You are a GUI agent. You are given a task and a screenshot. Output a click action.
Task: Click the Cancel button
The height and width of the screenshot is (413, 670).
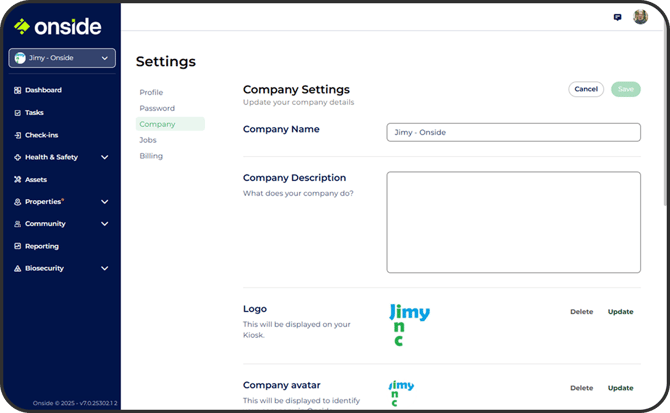coord(586,89)
